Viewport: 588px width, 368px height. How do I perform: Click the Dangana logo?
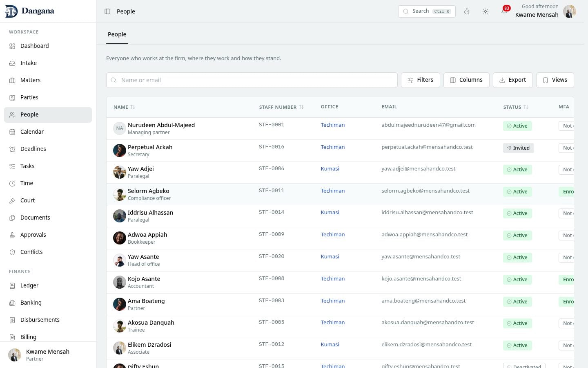[x=29, y=11]
